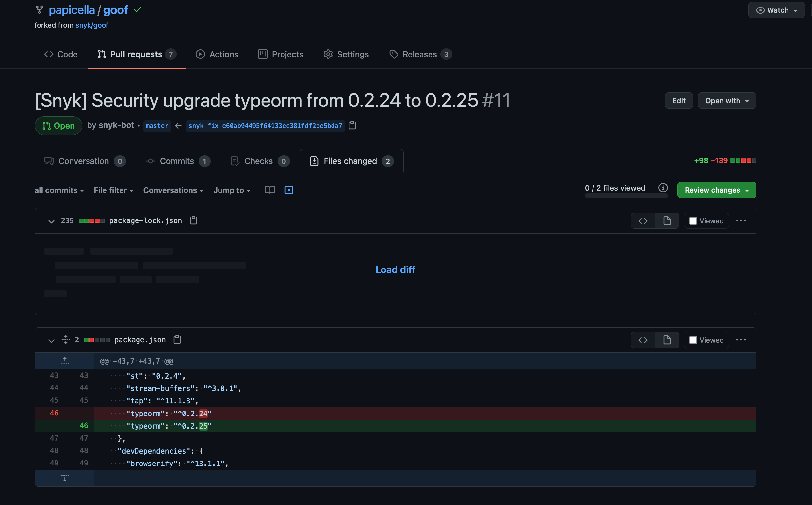Click the Load diff link

pos(395,269)
